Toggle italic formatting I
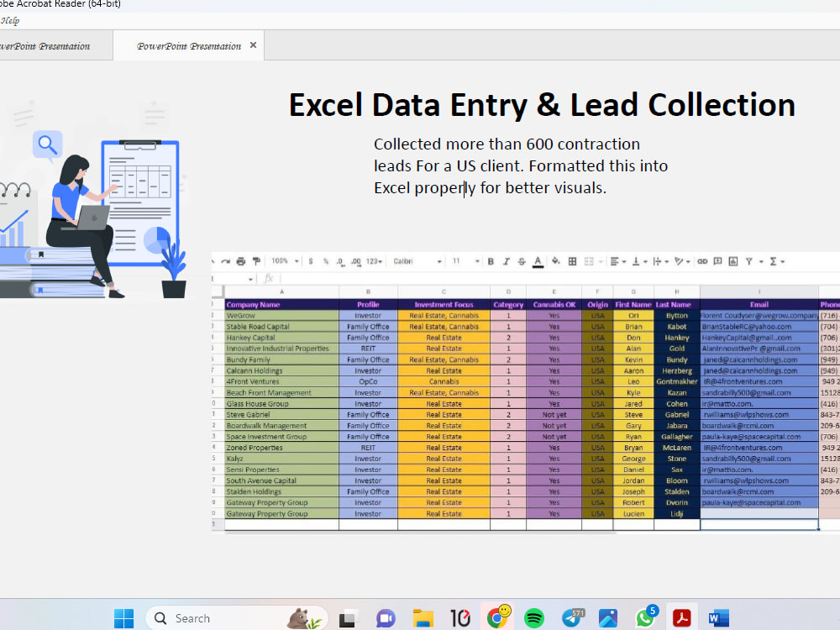The width and height of the screenshot is (840, 630). 506,261
